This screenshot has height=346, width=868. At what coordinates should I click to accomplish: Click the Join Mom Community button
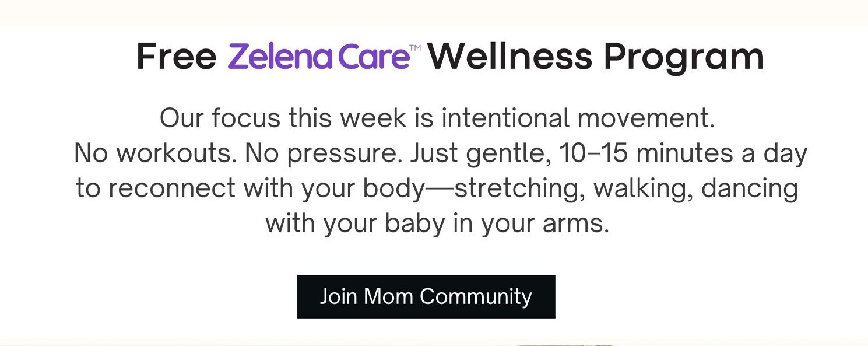(x=426, y=297)
